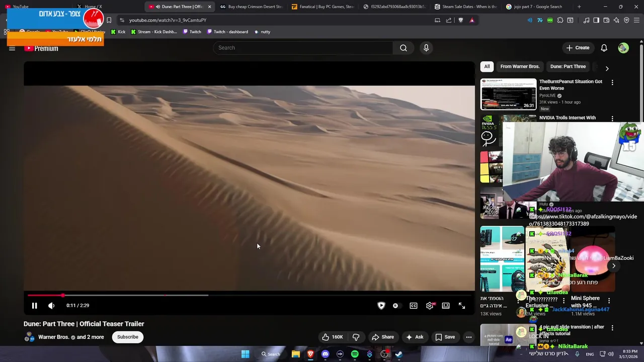
Task: Switch to the Steam Sale Dates tab
Action: point(465,7)
